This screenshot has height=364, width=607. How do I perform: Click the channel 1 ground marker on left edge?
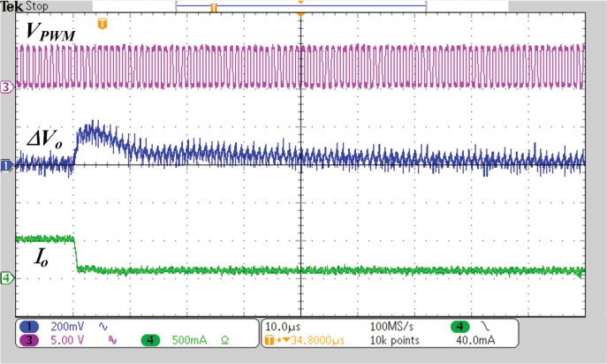6,165
